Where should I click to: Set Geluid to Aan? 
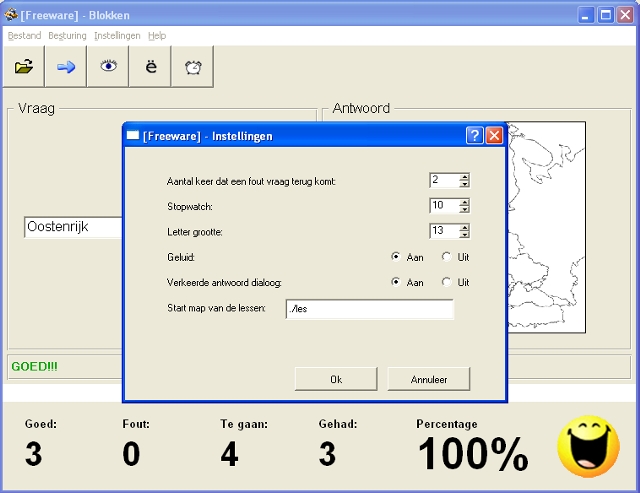396,257
